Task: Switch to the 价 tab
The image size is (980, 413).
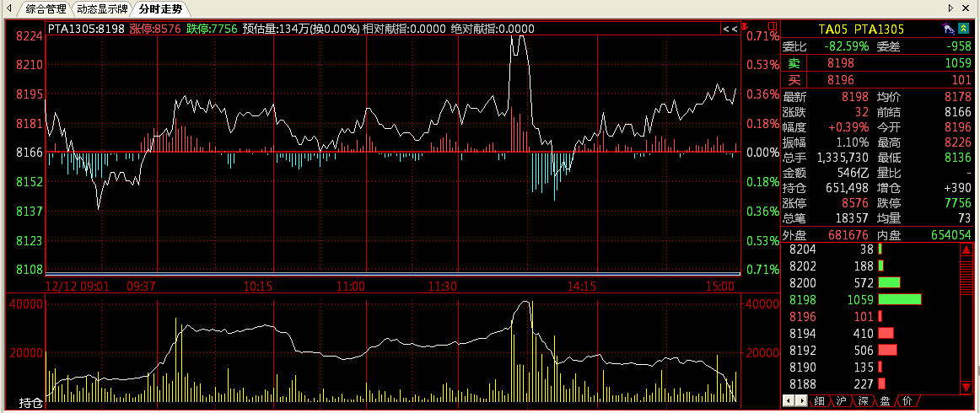Action: tap(907, 400)
